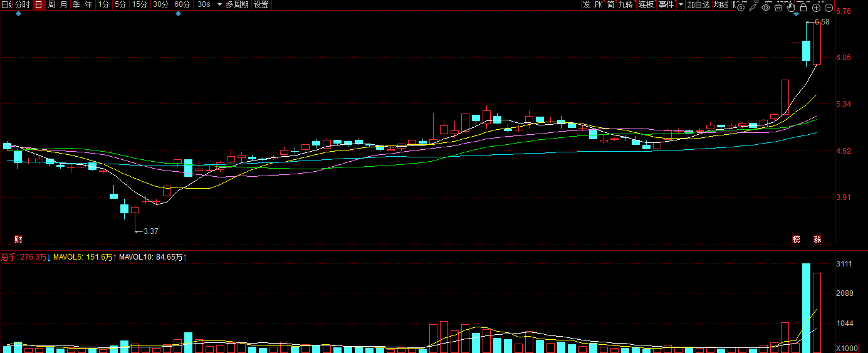The height and width of the screenshot is (353, 868).
Task: Select the 日 daily period tab
Action: (x=38, y=4)
